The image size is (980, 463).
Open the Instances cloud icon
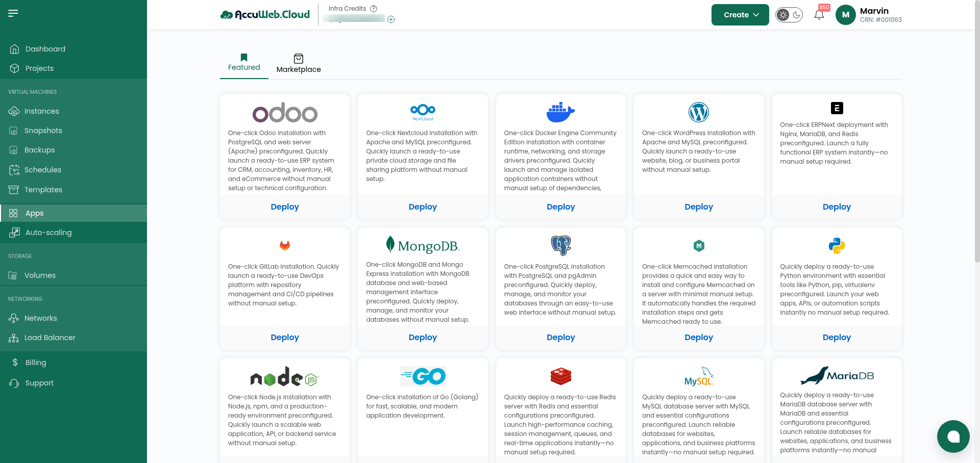14,111
